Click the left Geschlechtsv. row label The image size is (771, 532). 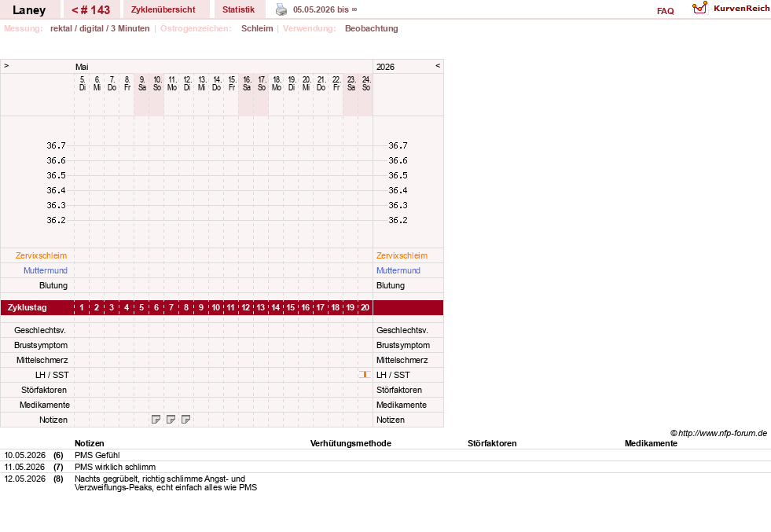coord(40,330)
